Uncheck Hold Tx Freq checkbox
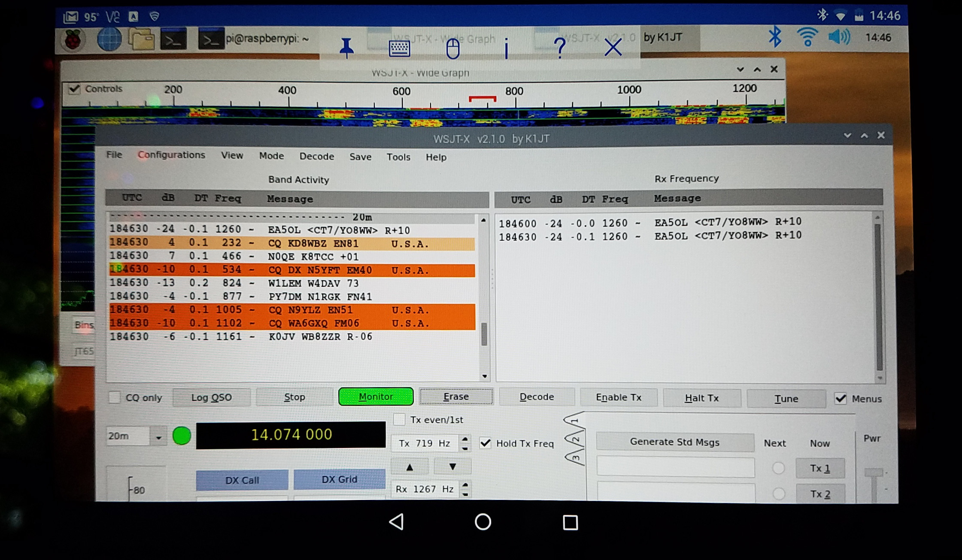Screen dimensions: 962x560 pyautogui.click(x=485, y=443)
